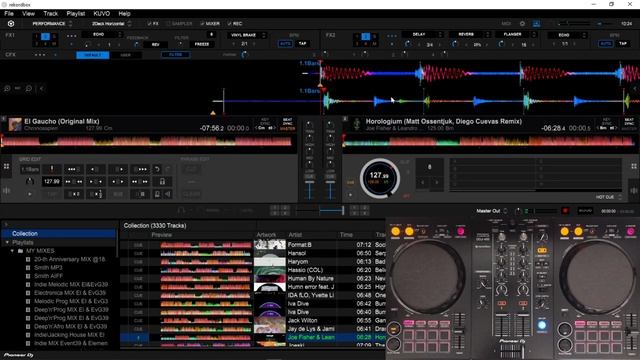Toggle FX2 deck 2 assign button
The height and width of the screenshot is (360, 640).
coord(366,36)
